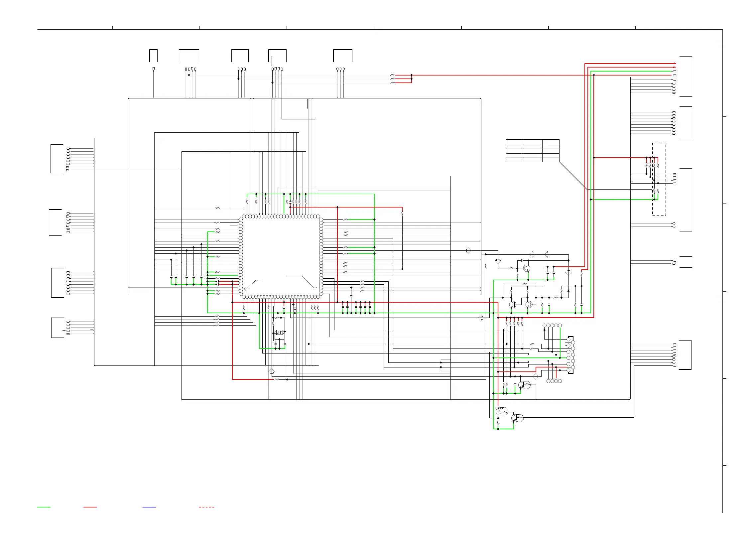Click the green line in the legend
This screenshot has width=754, height=560.
point(44,507)
